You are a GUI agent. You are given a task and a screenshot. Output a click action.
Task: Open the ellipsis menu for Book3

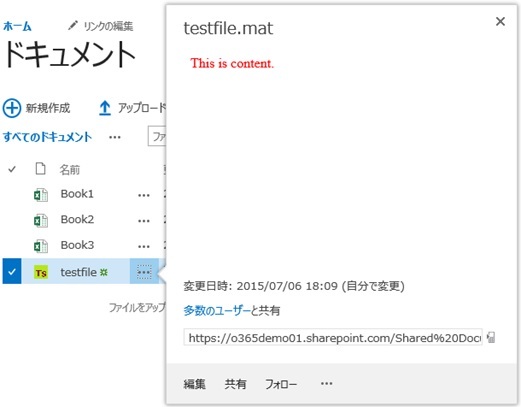(144, 247)
